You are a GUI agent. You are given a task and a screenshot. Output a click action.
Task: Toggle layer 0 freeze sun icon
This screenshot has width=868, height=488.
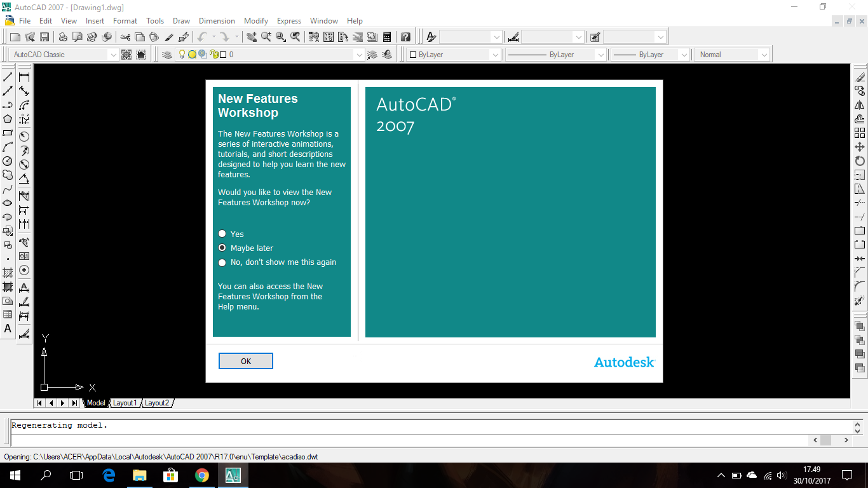192,55
